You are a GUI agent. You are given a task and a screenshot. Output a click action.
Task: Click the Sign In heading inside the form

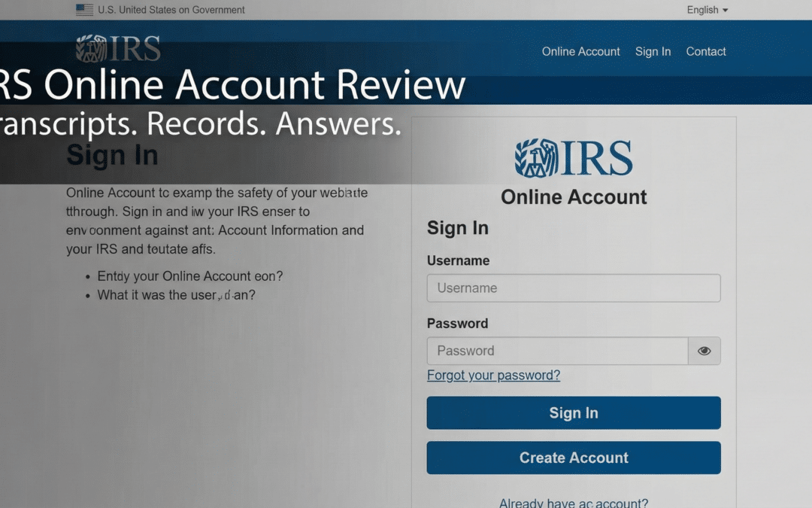click(457, 228)
